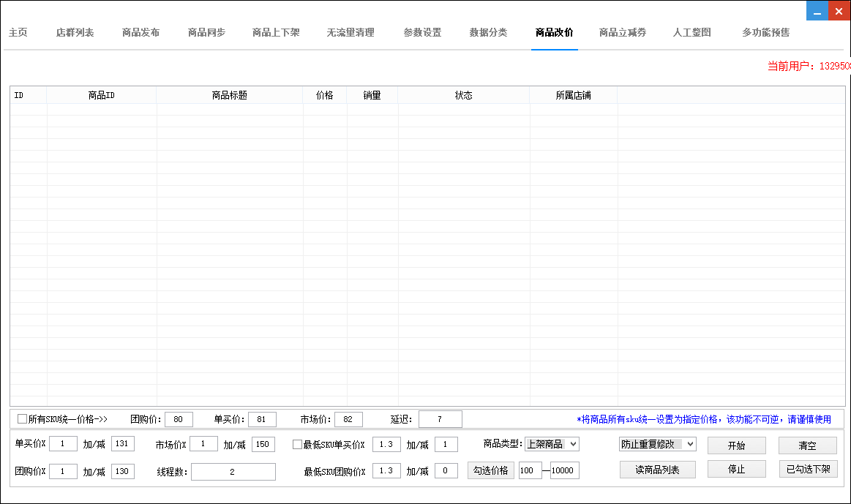Select the 参数设置 tab
Screen dimensions: 851x504
pos(422,33)
